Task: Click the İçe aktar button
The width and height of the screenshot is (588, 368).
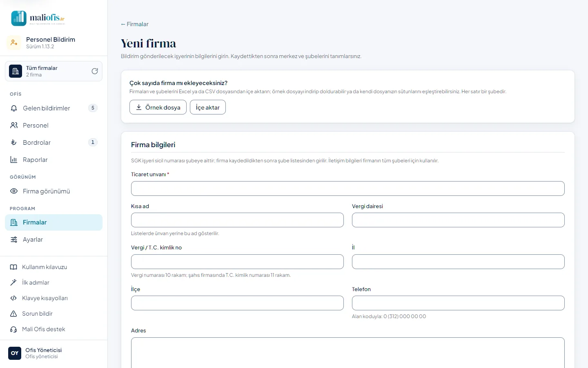Action: [208, 107]
